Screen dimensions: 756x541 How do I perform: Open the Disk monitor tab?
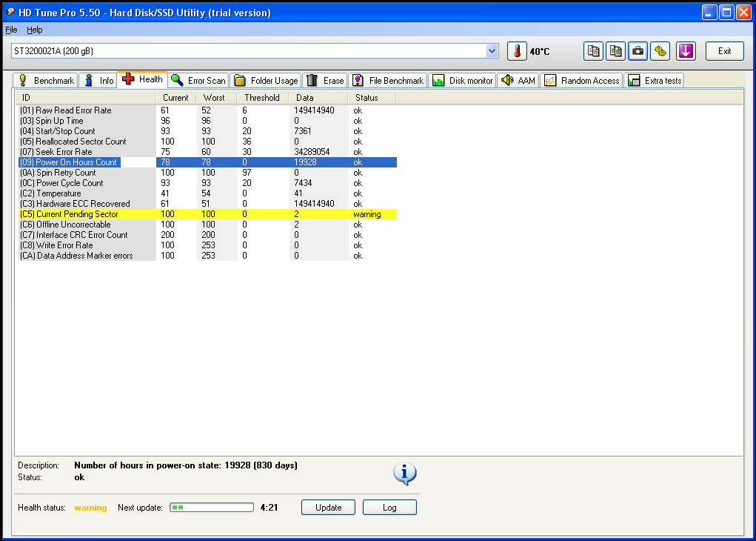click(462, 81)
